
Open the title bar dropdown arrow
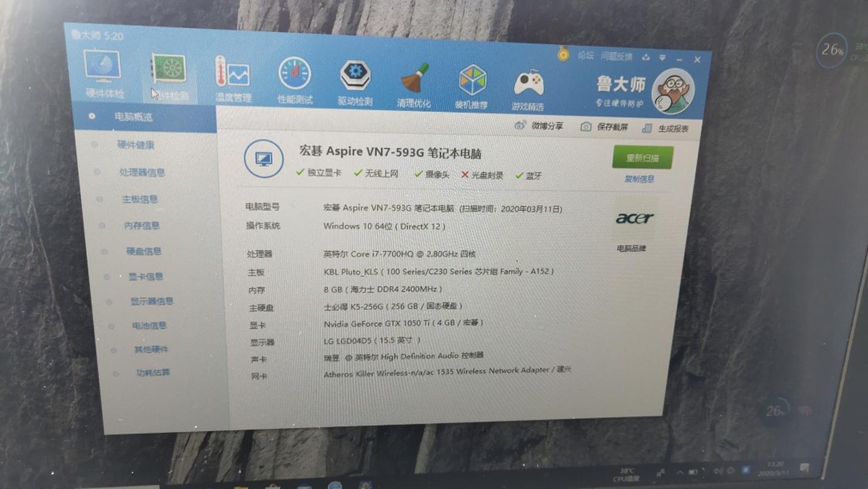[x=662, y=58]
